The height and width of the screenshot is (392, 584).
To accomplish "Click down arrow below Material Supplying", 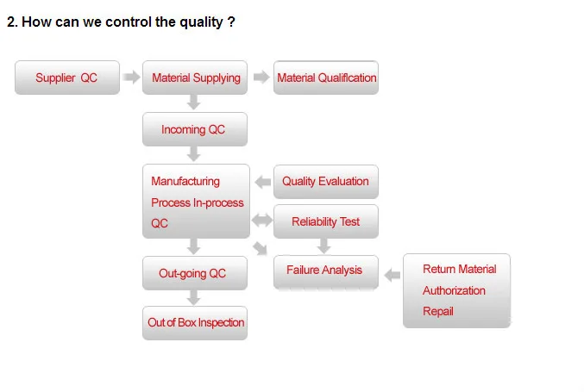I will [194, 103].
